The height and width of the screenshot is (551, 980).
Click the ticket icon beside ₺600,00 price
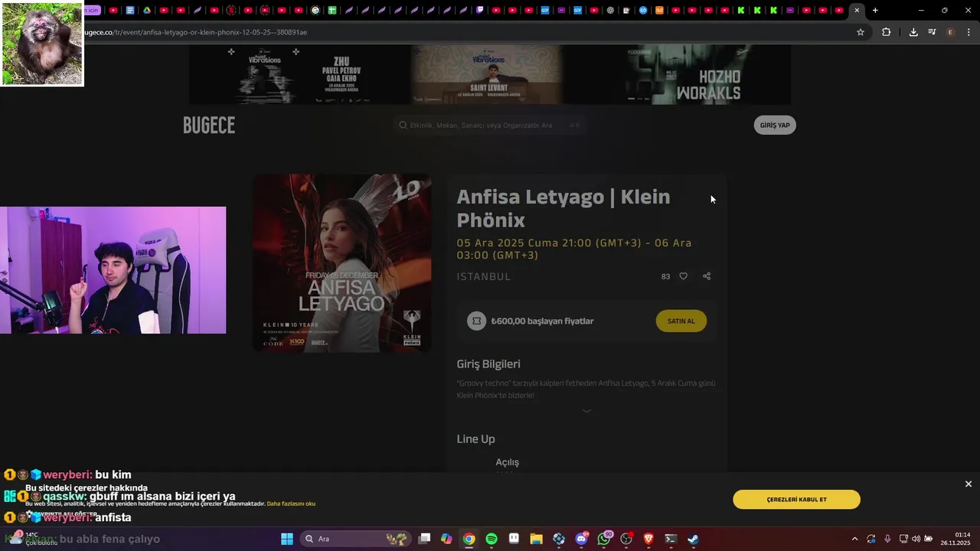[x=477, y=321]
